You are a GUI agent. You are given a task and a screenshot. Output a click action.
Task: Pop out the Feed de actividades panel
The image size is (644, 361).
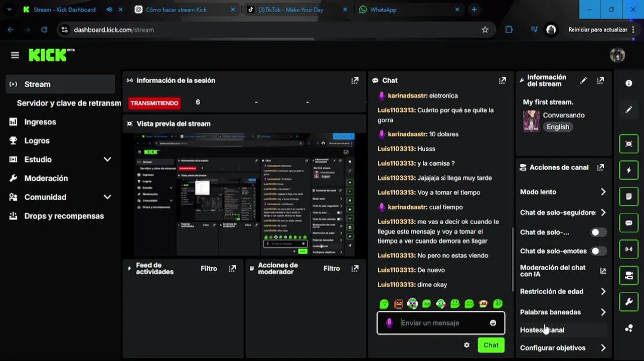[x=232, y=269]
